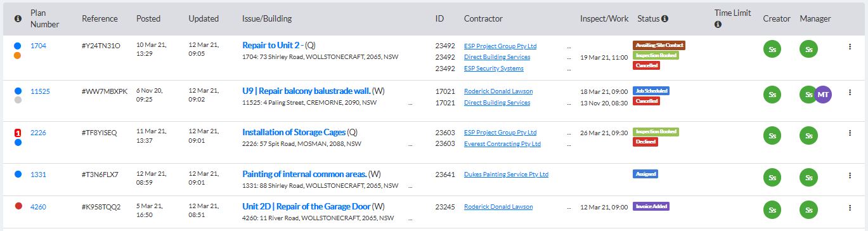
Task: Open the kebab menu for plan 2226
Action: point(850,133)
